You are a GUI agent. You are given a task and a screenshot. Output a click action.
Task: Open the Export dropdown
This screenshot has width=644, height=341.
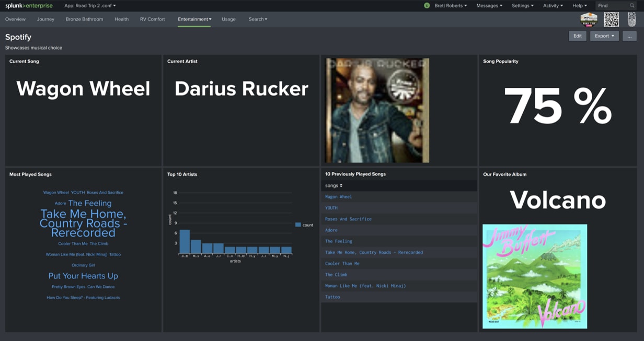[x=605, y=36]
